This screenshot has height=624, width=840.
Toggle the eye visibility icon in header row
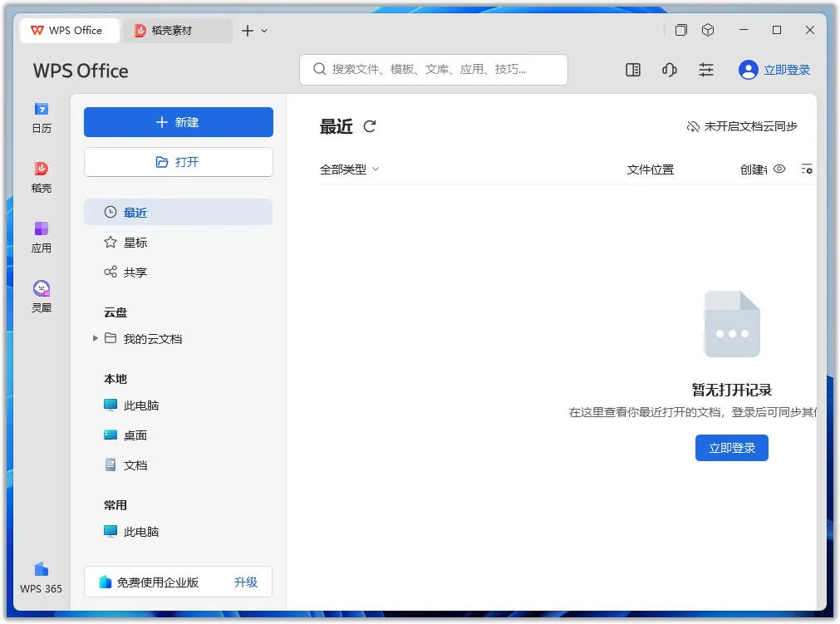[x=779, y=170]
